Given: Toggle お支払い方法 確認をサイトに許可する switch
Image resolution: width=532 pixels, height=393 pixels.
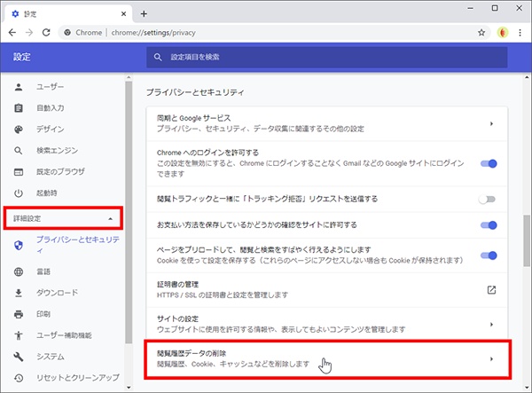Looking at the screenshot, I should [489, 225].
